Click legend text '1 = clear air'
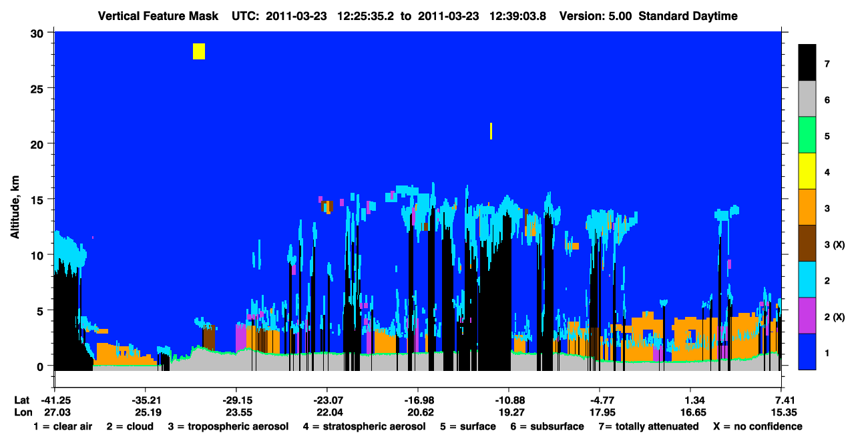Screen dimensions: 868x445 (x=63, y=426)
